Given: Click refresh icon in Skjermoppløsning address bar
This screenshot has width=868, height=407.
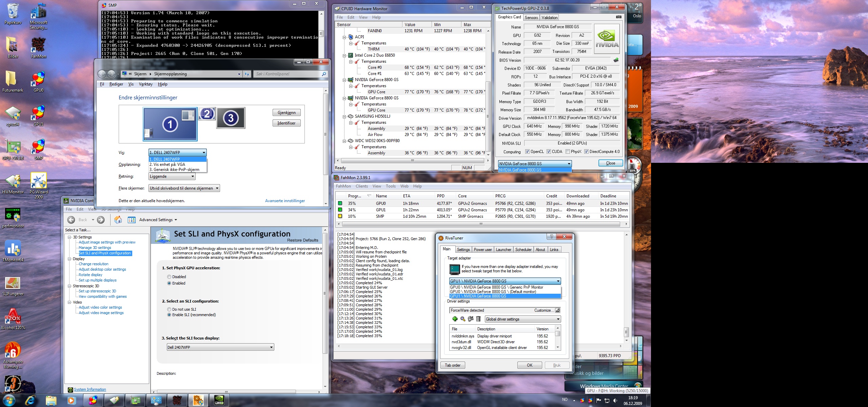Looking at the screenshot, I should pyautogui.click(x=247, y=74).
